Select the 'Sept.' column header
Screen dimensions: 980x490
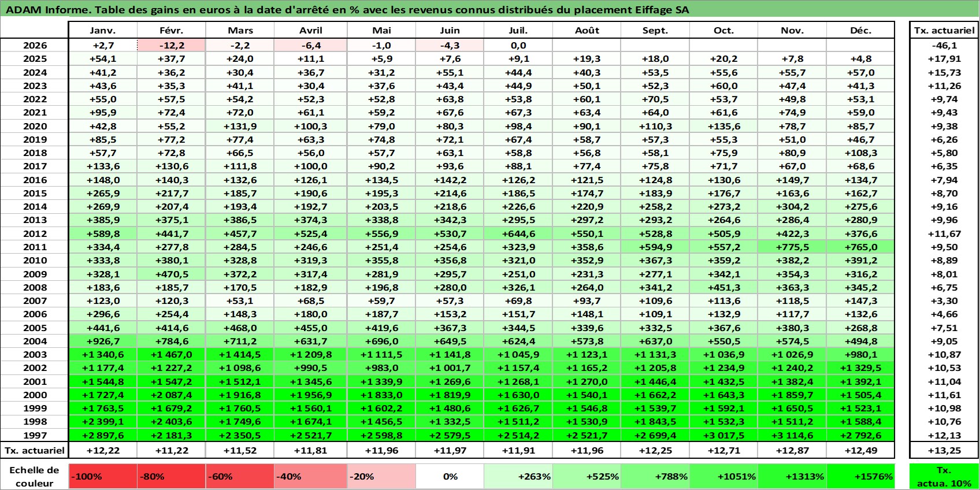click(655, 30)
